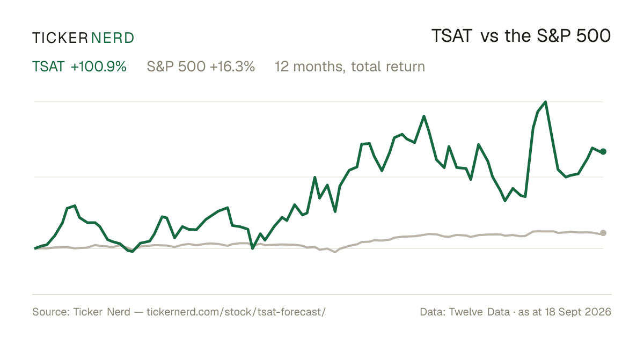Image resolution: width=644 pixels, height=338 pixels.
Task: Click the word NERD in the logo
Action: (x=113, y=38)
